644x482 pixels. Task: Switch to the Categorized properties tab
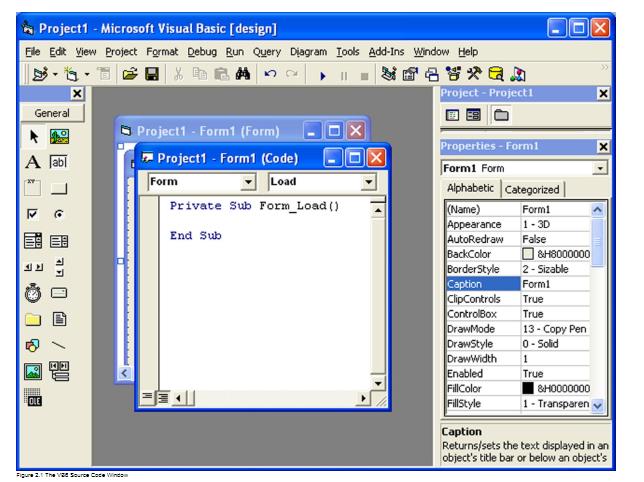click(532, 189)
